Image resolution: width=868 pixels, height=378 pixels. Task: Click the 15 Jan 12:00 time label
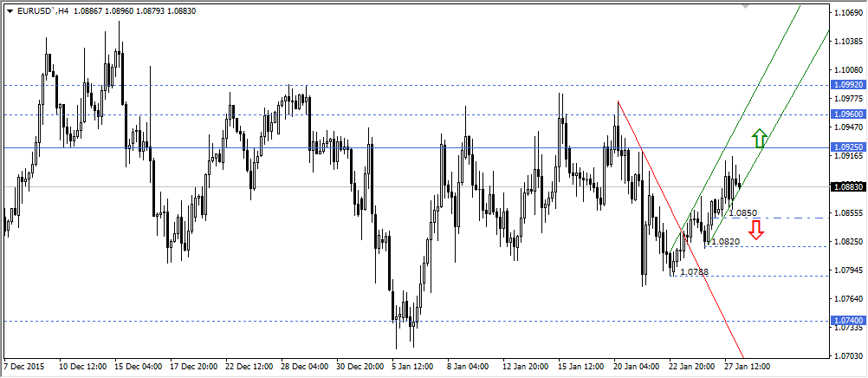pos(582,367)
